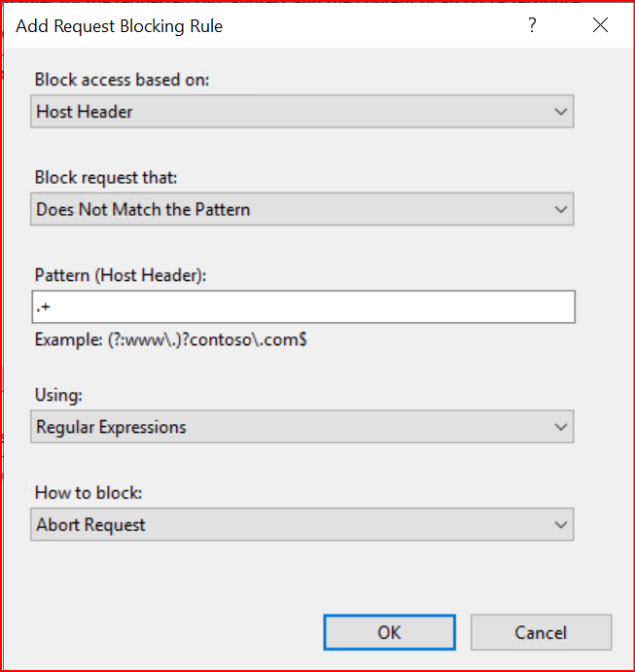Open the Host Header dropdown
Viewport: 635px width, 672px height.
(301, 112)
